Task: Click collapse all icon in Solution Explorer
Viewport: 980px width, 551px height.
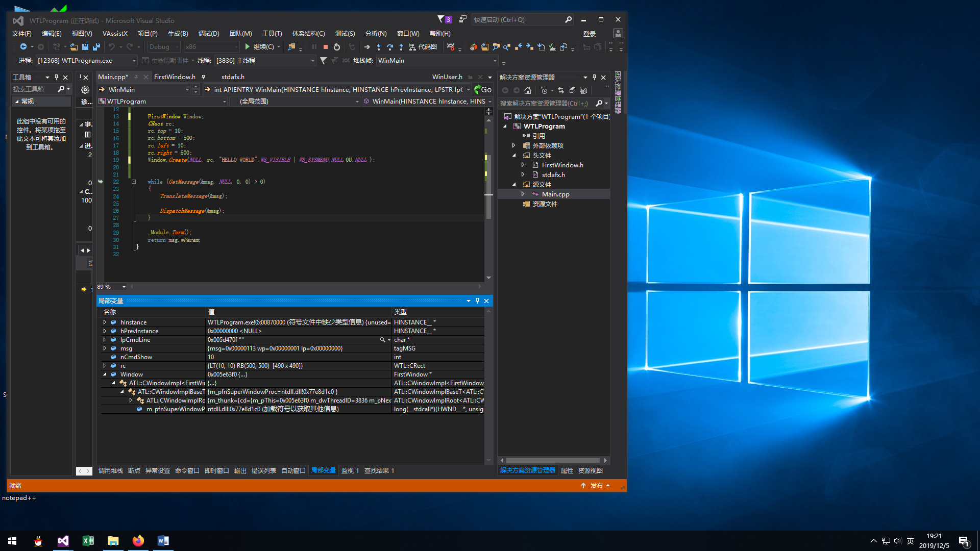Action: 572,90
